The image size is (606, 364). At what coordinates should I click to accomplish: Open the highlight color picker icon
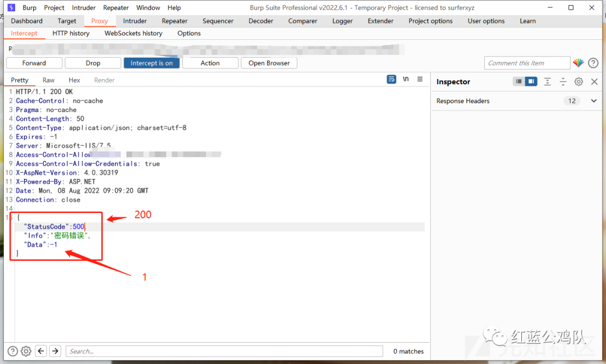[578, 63]
